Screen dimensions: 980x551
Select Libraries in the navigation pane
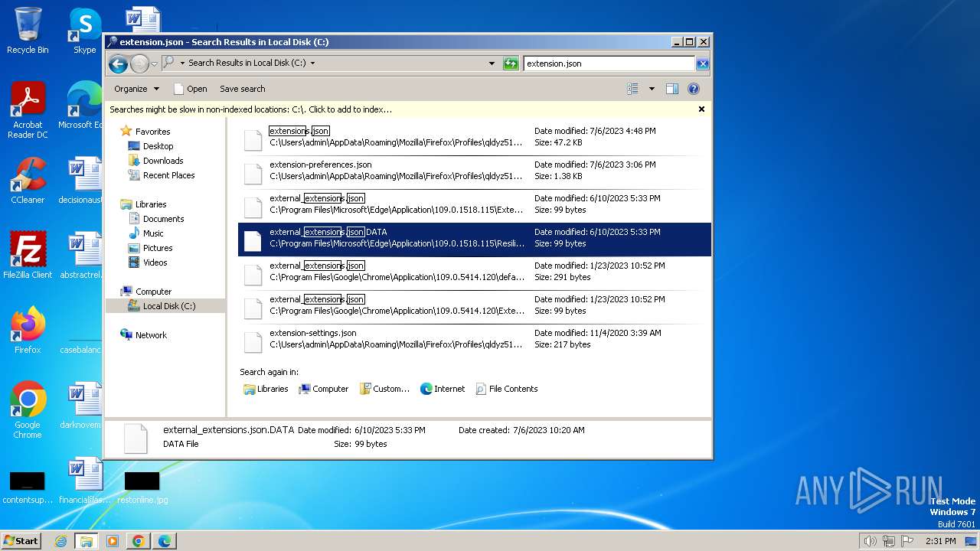click(x=151, y=204)
